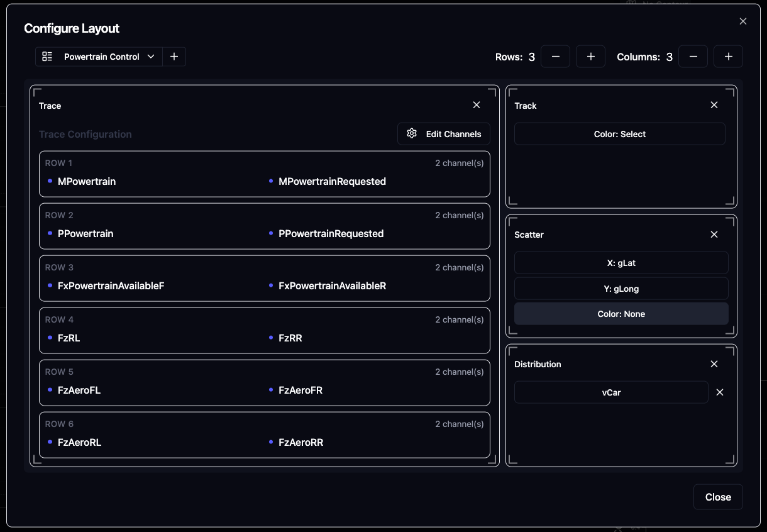Select the FzAeroFR channel
Viewport: 767px width, 532px height.
(x=301, y=390)
